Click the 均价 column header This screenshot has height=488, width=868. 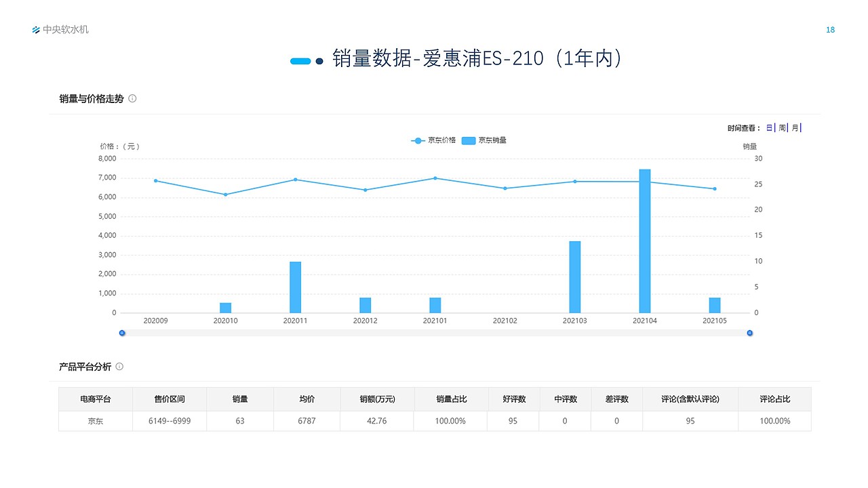click(307, 399)
